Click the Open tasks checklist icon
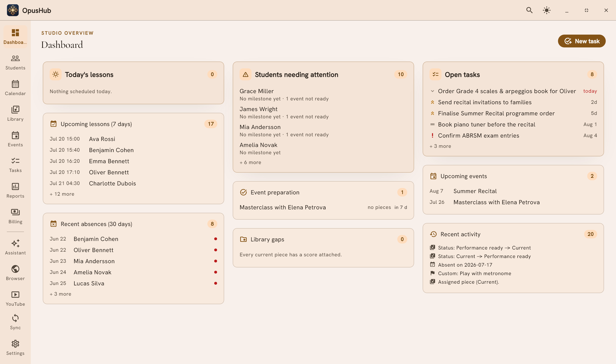616x364 pixels. (435, 74)
